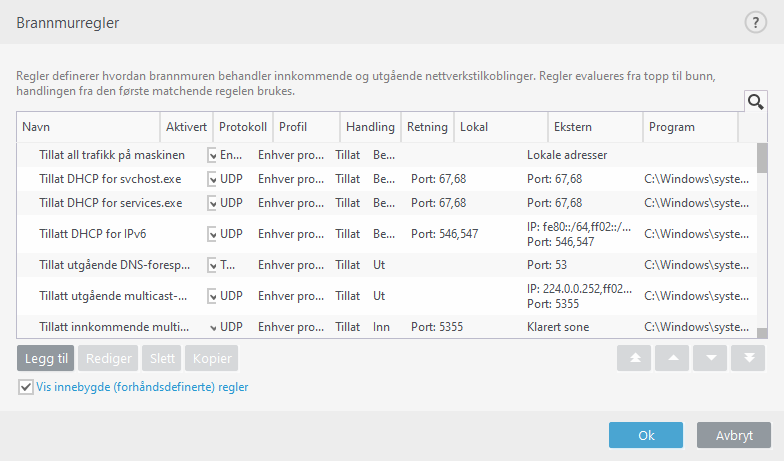Toggle Aktivert checkbox for Tillat utgående DNS-foresp... rule
The image size is (784, 461).
pos(212,265)
